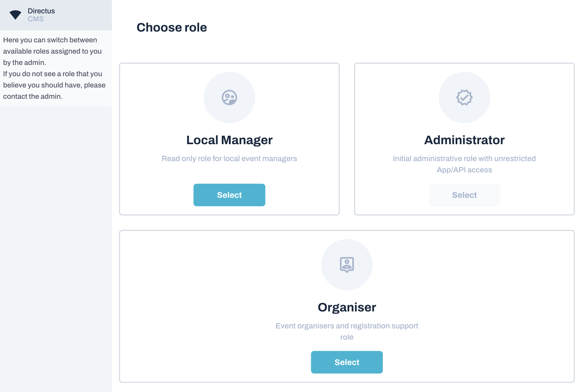This screenshot has height=392, width=583.
Task: Choose the Organiser role via Select
Action: coord(347,362)
